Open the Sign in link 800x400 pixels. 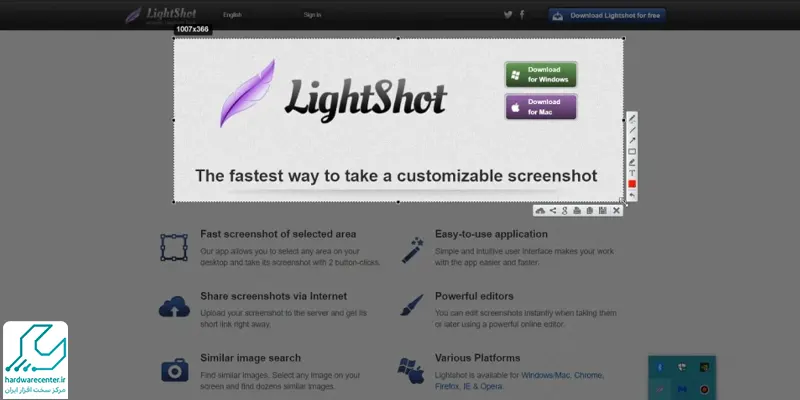pos(312,15)
